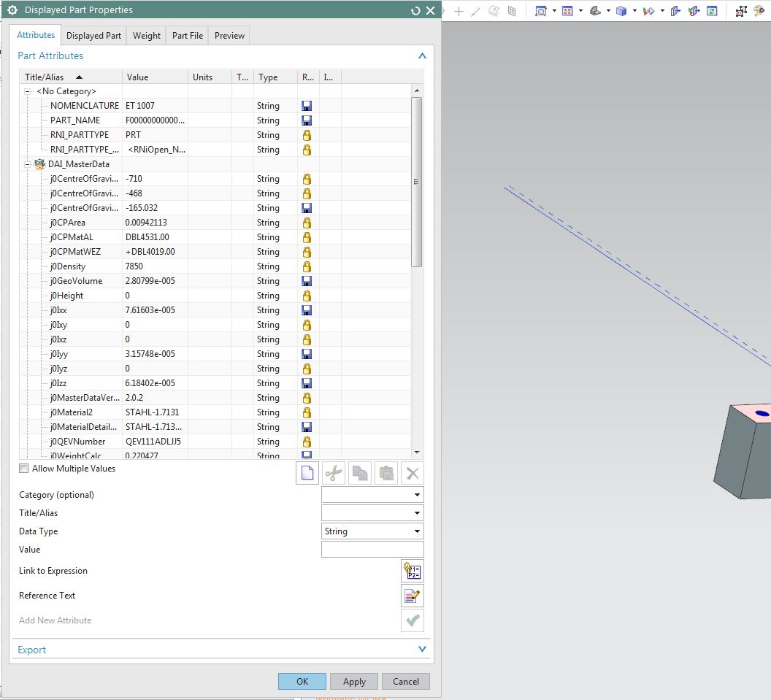
Task: Click in the Value input field
Action: click(372, 549)
